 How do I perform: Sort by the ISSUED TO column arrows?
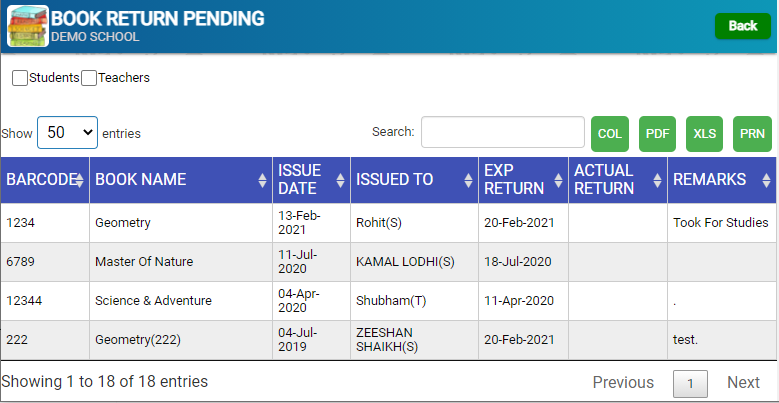(x=468, y=180)
